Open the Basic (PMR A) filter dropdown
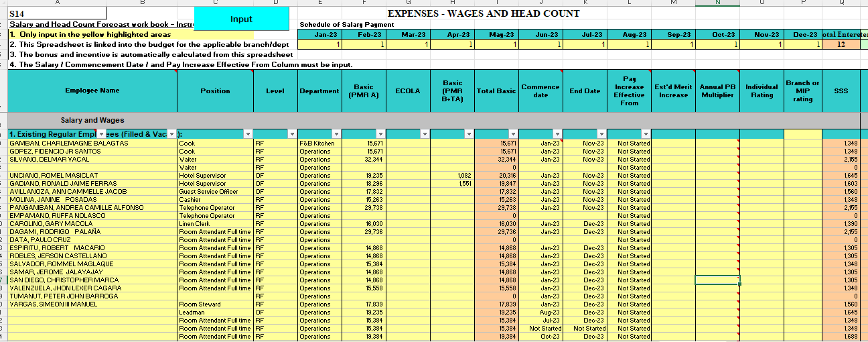 pyautogui.click(x=381, y=134)
